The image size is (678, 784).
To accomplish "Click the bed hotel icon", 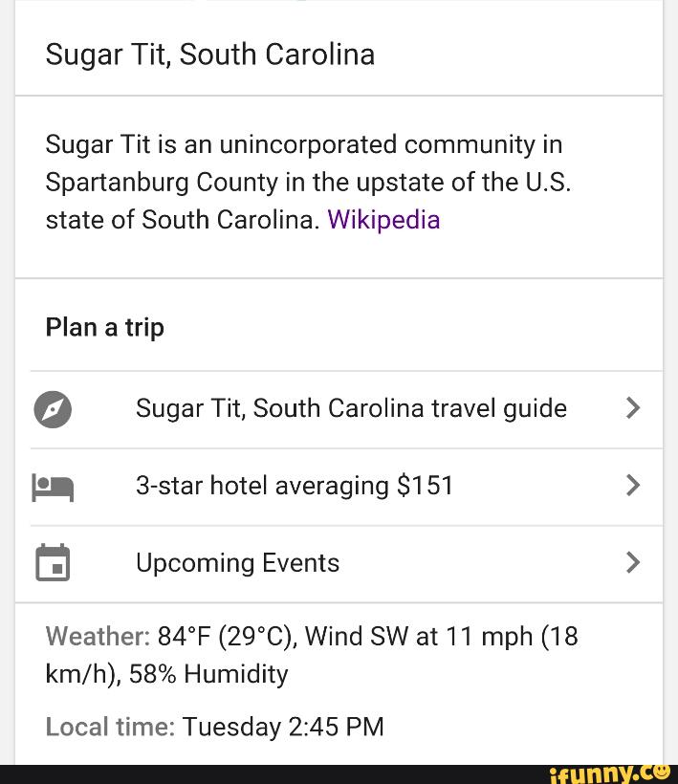I will coord(53,487).
